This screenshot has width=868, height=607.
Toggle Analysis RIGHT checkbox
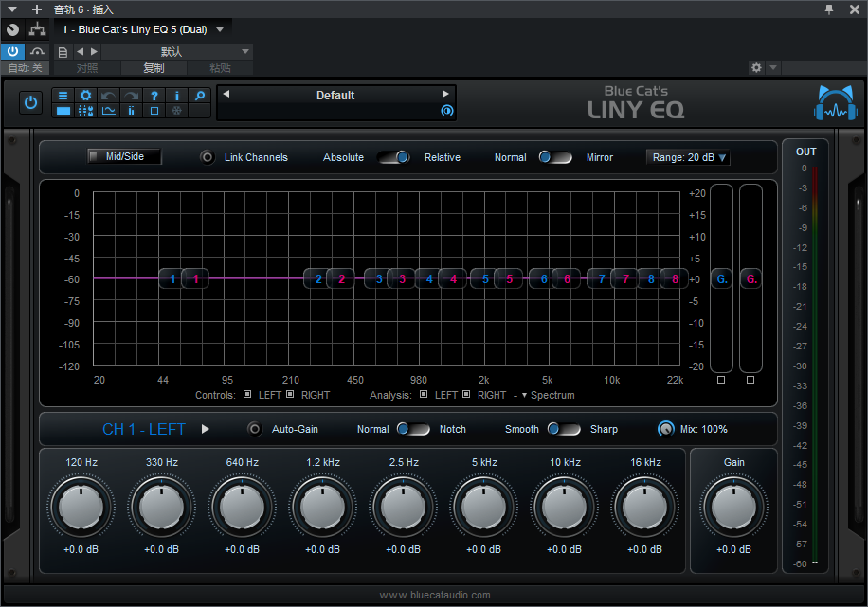click(x=466, y=395)
